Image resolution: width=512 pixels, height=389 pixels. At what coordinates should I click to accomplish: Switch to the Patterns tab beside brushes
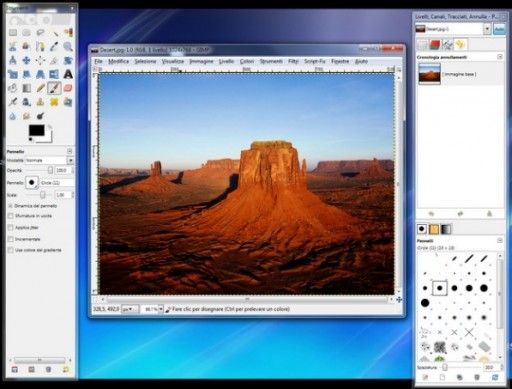(x=434, y=229)
